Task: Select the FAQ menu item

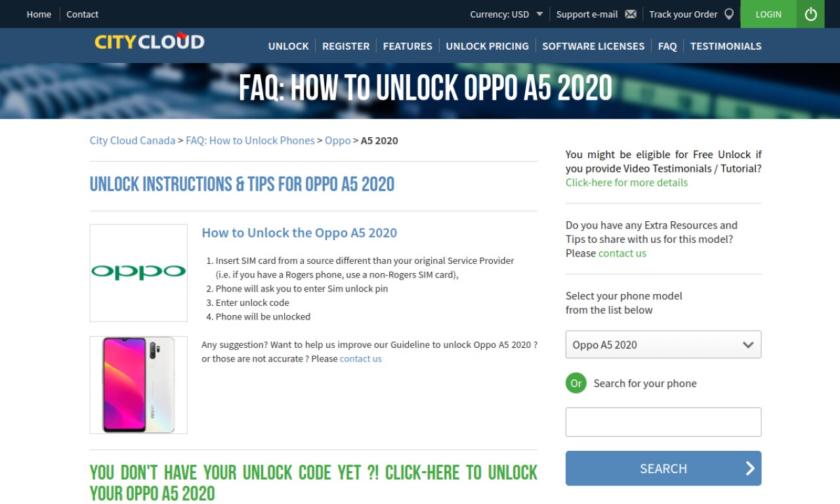Action: pyautogui.click(x=667, y=46)
